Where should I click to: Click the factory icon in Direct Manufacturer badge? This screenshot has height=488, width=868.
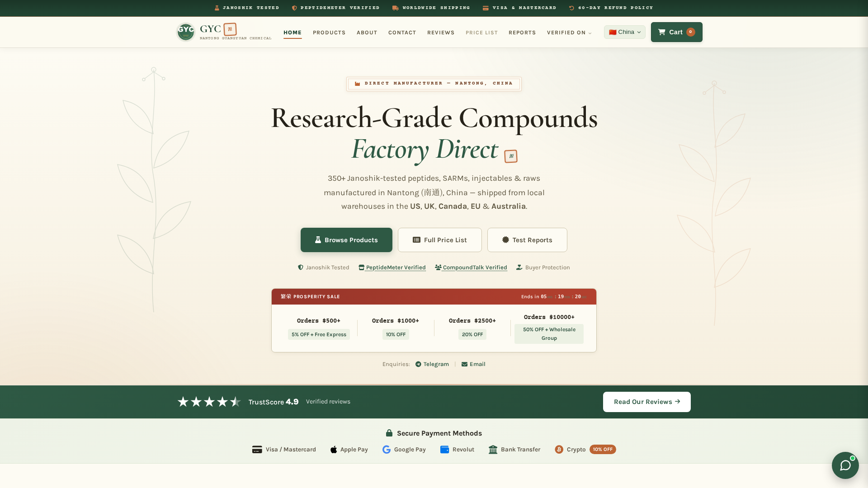click(358, 84)
